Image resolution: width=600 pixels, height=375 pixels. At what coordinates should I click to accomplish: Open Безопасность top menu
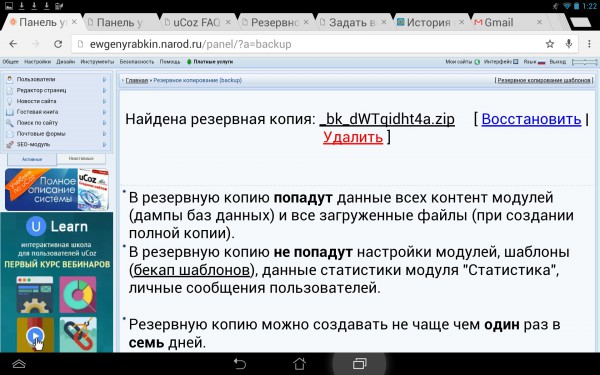(137, 62)
